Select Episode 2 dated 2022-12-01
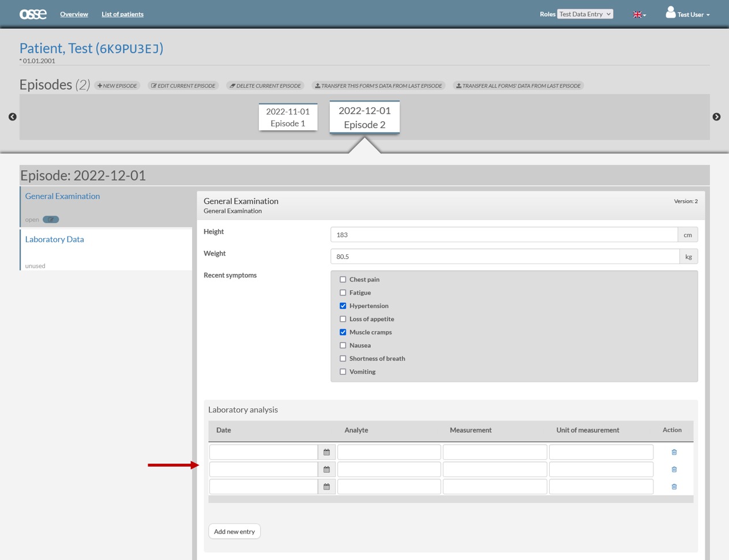 (364, 117)
